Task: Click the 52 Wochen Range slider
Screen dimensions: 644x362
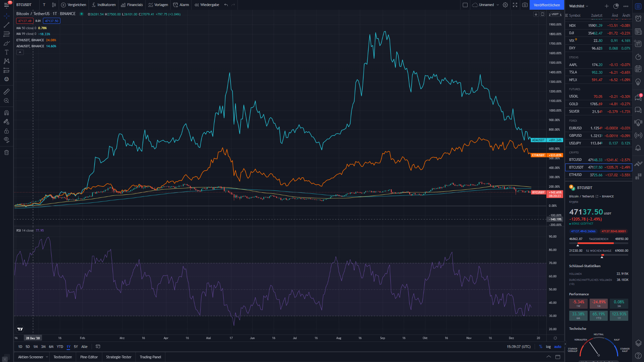Action: 598,255
